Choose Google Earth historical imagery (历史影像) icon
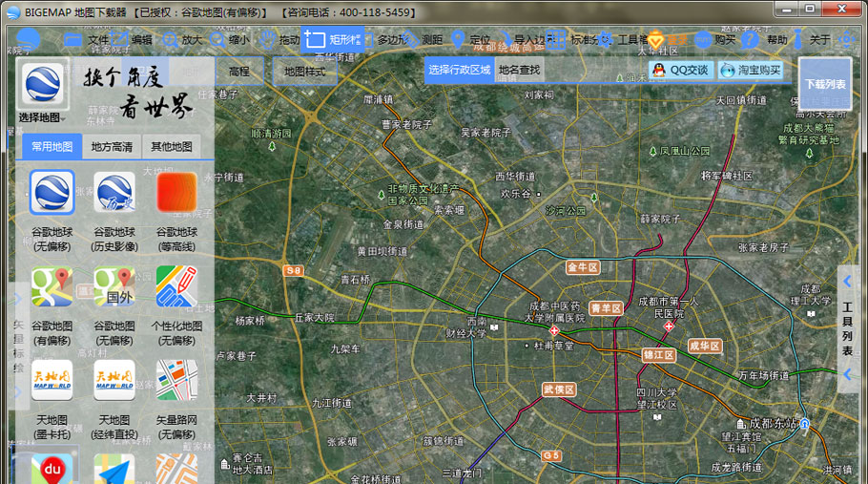 click(x=114, y=193)
